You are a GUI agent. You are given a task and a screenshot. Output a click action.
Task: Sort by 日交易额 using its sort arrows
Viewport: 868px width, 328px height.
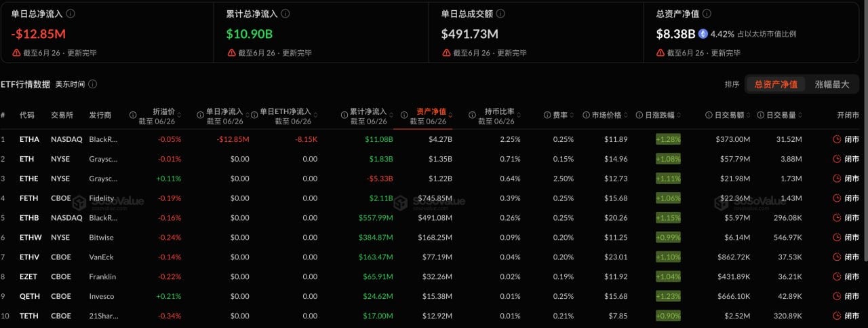(749, 115)
